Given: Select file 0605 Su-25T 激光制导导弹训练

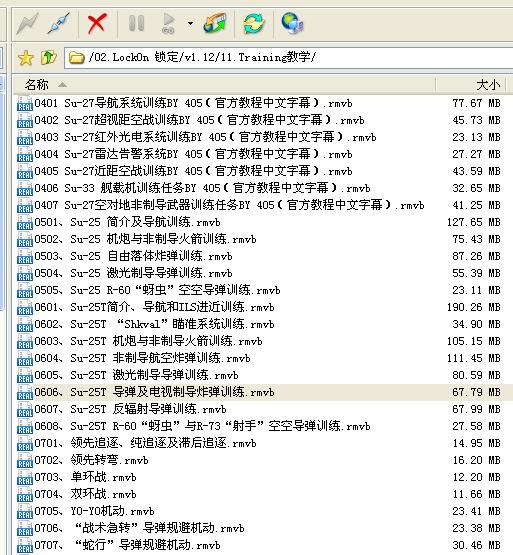Looking at the screenshot, I should [x=136, y=375].
